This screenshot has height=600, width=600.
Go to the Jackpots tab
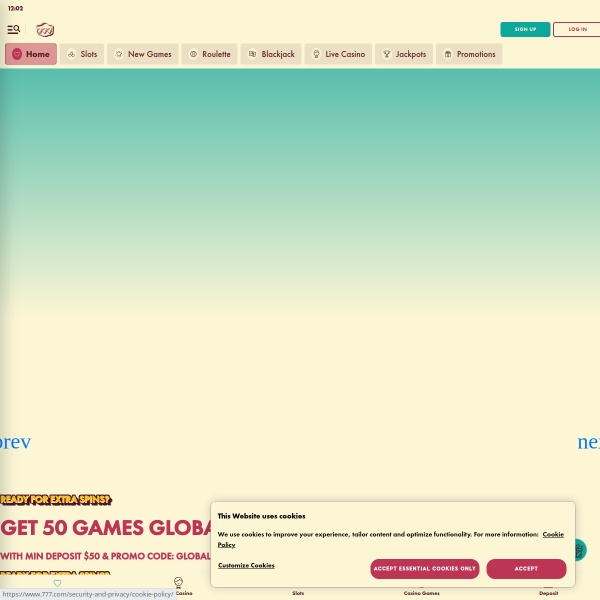404,54
